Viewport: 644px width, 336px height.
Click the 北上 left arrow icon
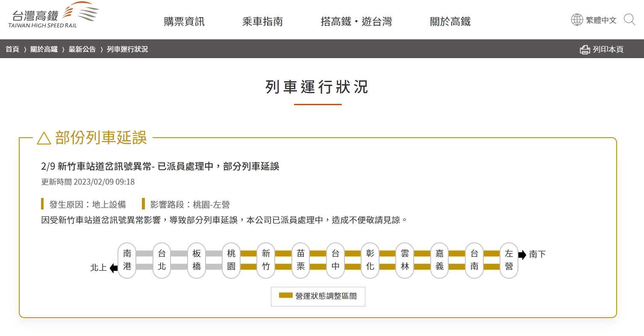pos(114,268)
